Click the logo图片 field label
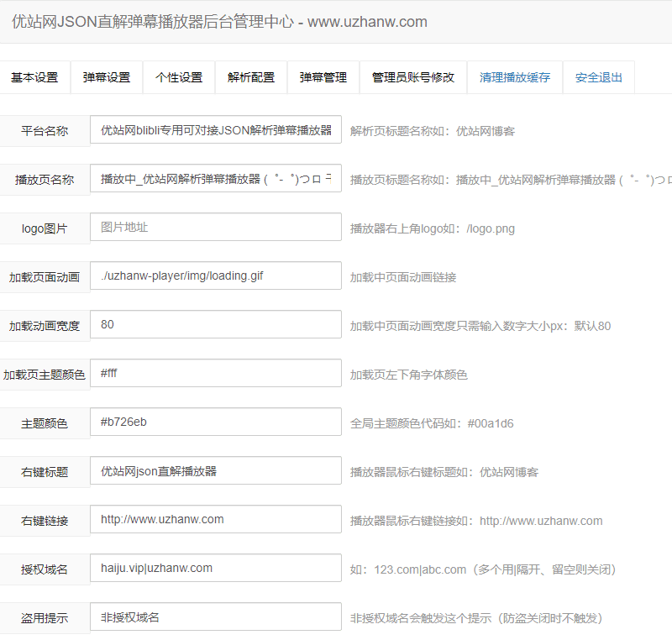Viewport: 672px width, 640px height. pyautogui.click(x=45, y=228)
